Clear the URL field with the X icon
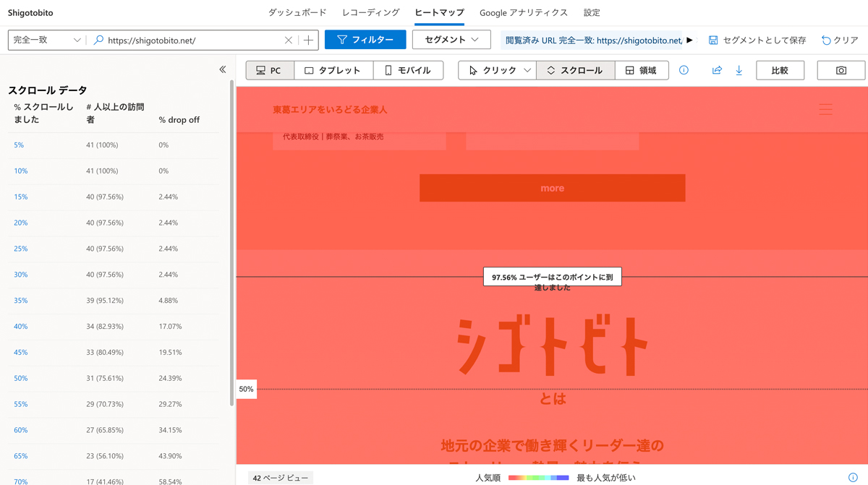Image resolution: width=868 pixels, height=485 pixels. pyautogui.click(x=289, y=40)
